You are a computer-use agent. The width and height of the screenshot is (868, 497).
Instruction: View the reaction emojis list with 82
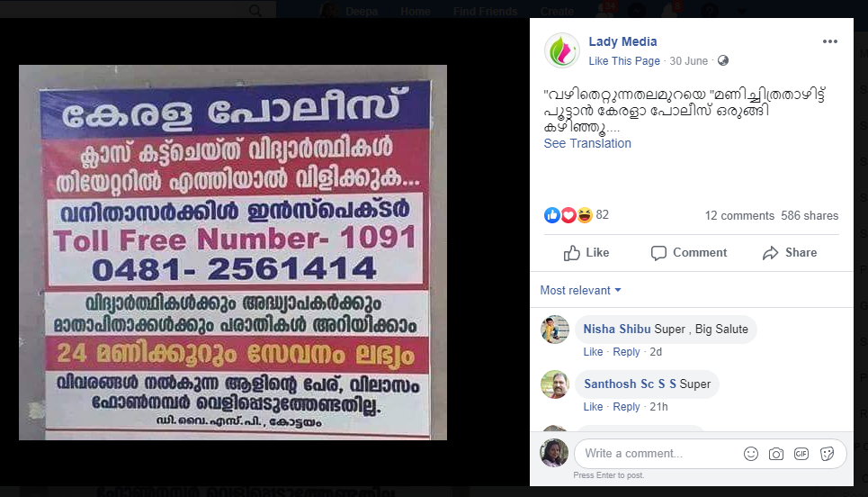coord(577,215)
